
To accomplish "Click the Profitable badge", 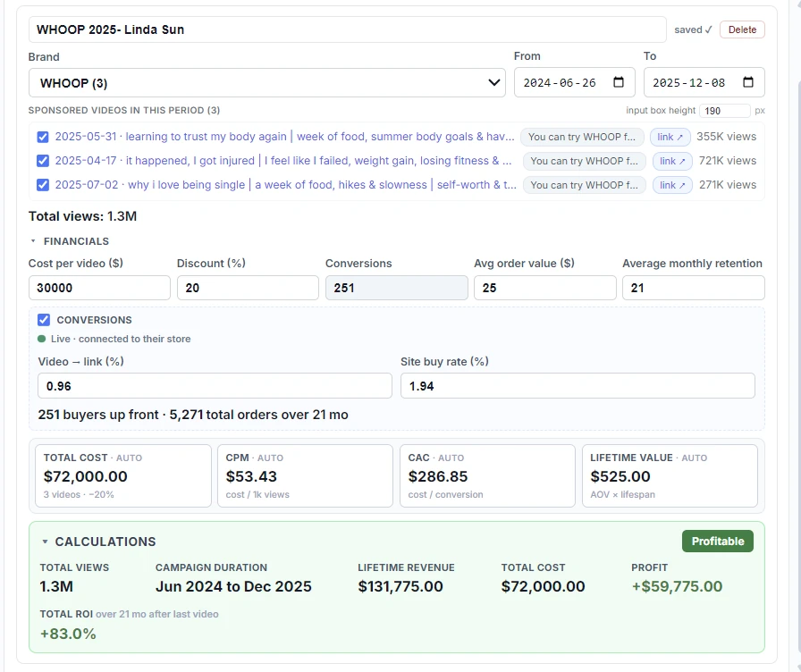I will click(x=717, y=542).
